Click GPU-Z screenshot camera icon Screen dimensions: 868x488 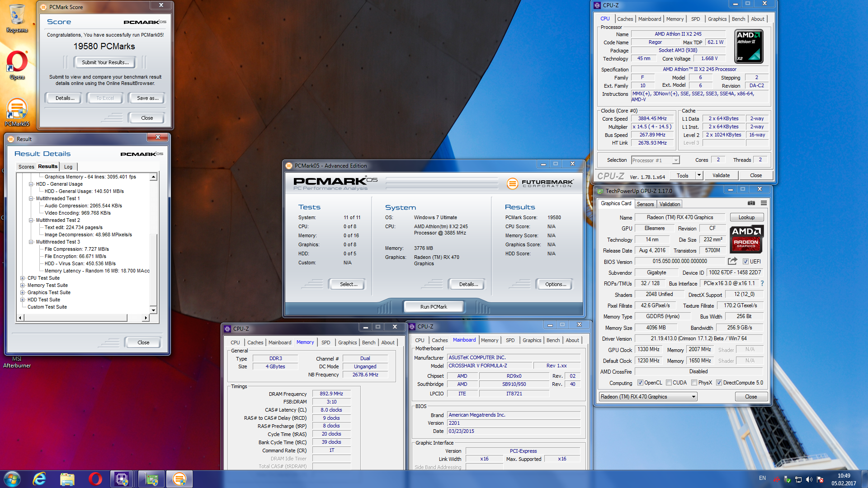coord(751,203)
